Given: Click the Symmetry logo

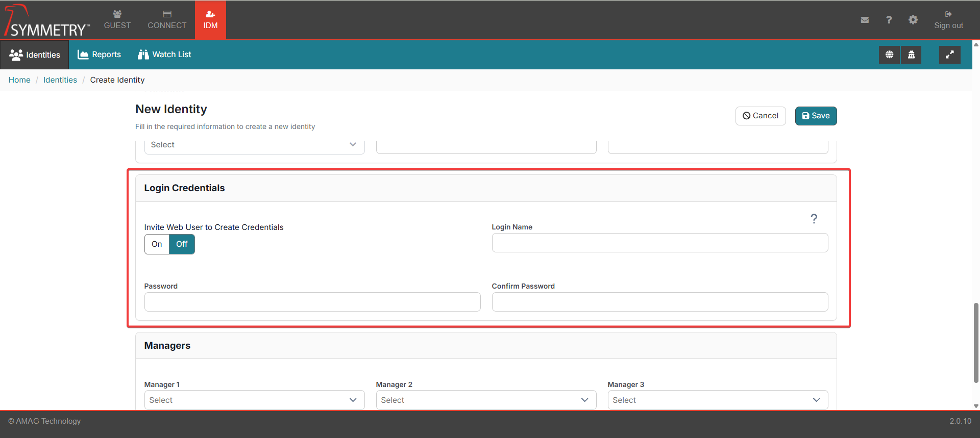Looking at the screenshot, I should [47, 21].
